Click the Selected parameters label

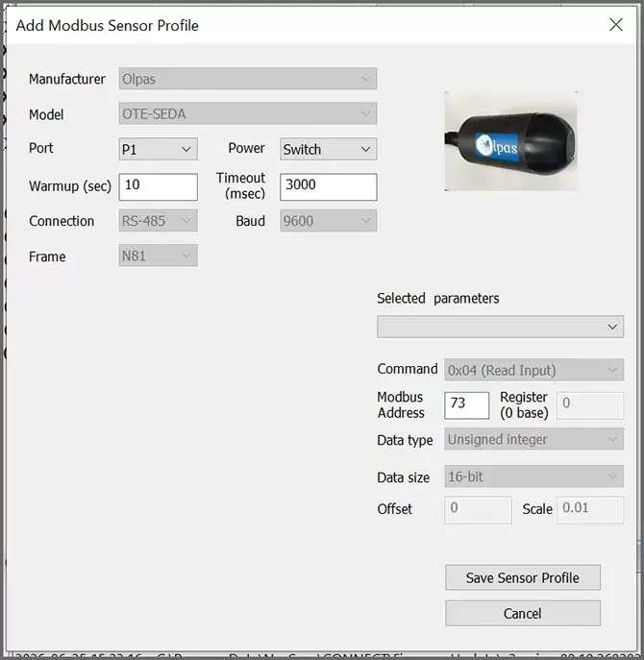438,299
